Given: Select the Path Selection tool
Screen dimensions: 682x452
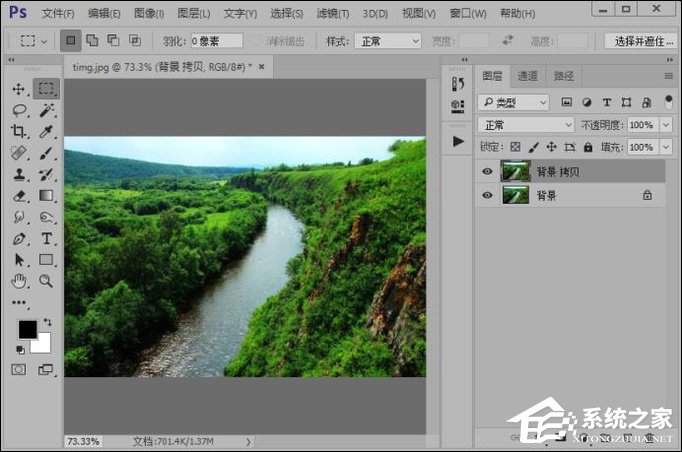Looking at the screenshot, I should coord(19,260).
